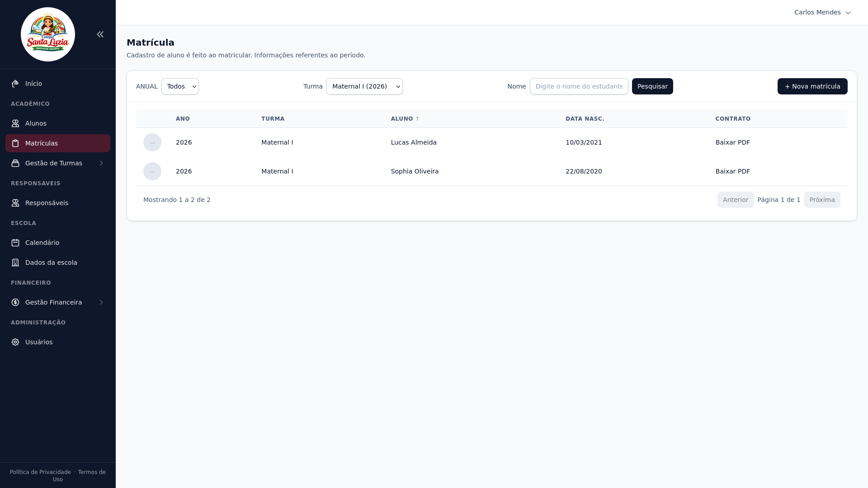Click the Dados da escola building icon
Screen dimensions: 868x488
[15, 263]
